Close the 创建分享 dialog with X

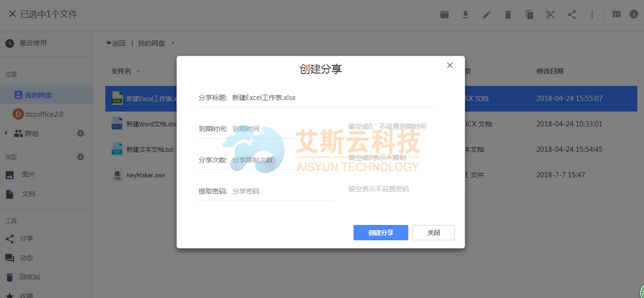[x=450, y=65]
